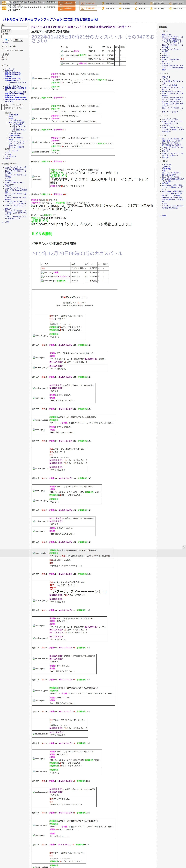Open the 愚痴板 link
This screenshot has height=868, width=186.
(11, 139)
